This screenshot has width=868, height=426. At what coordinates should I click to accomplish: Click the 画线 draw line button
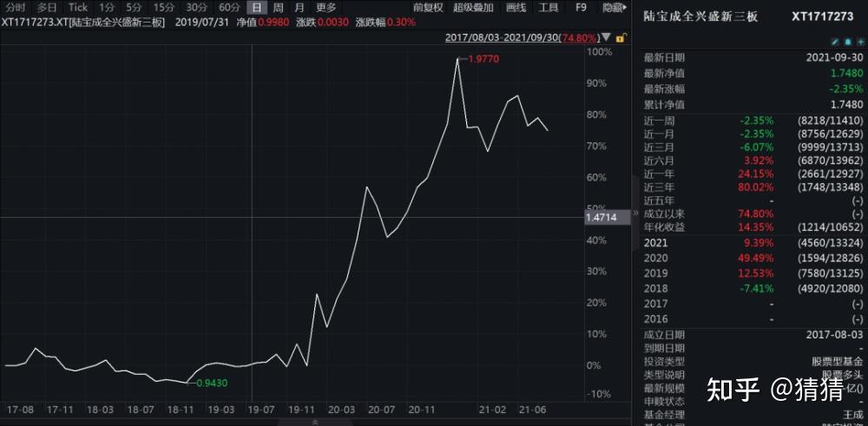pos(516,8)
